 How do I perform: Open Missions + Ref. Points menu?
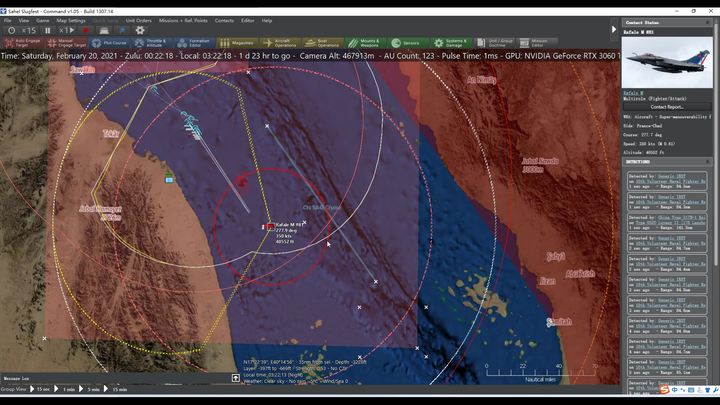[x=183, y=21]
